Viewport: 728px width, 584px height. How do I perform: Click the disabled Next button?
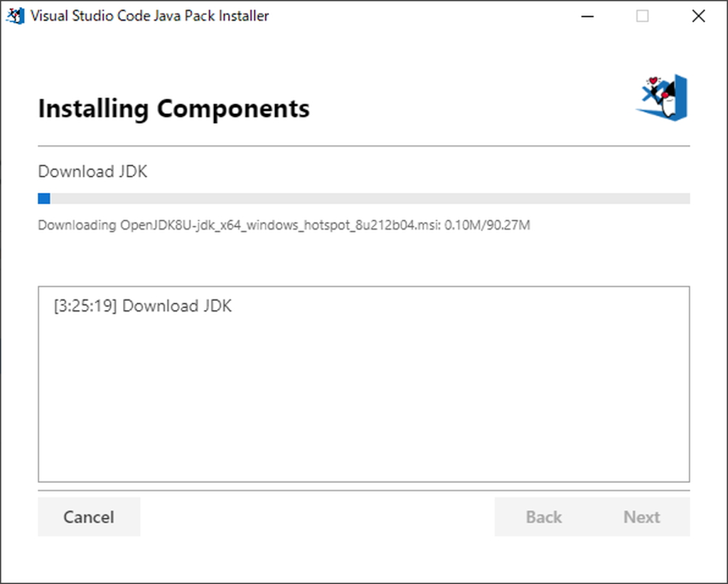tap(641, 517)
